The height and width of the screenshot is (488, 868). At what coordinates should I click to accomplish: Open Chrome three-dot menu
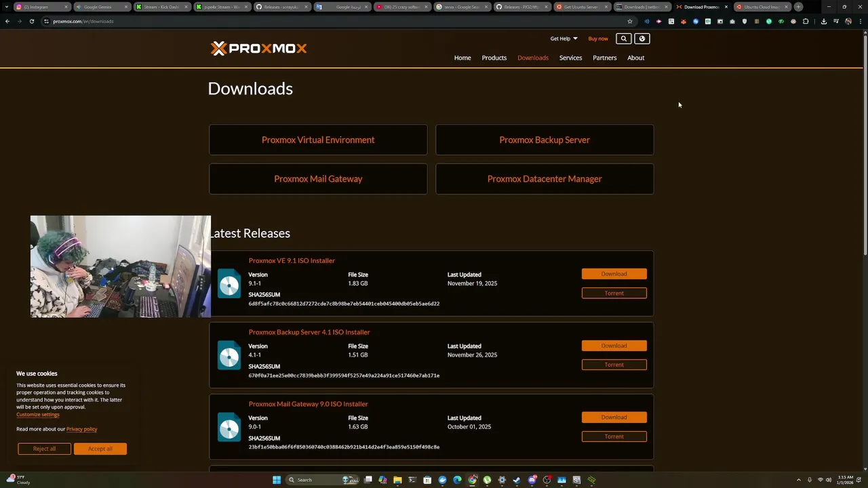(861, 21)
